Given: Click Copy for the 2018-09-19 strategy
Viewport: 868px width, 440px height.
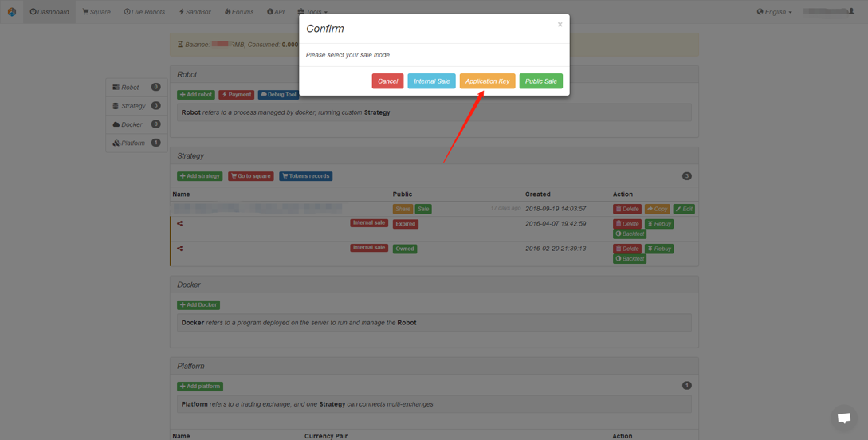Looking at the screenshot, I should (657, 209).
